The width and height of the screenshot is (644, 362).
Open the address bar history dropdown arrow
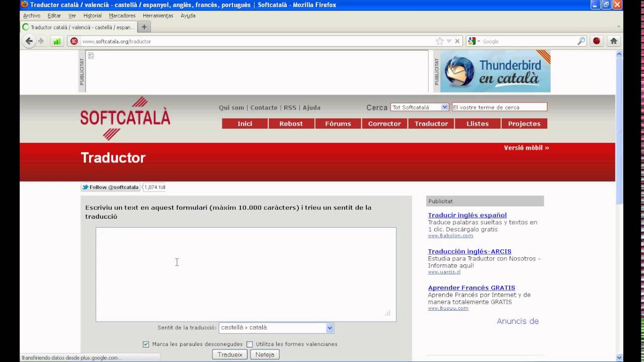click(449, 41)
